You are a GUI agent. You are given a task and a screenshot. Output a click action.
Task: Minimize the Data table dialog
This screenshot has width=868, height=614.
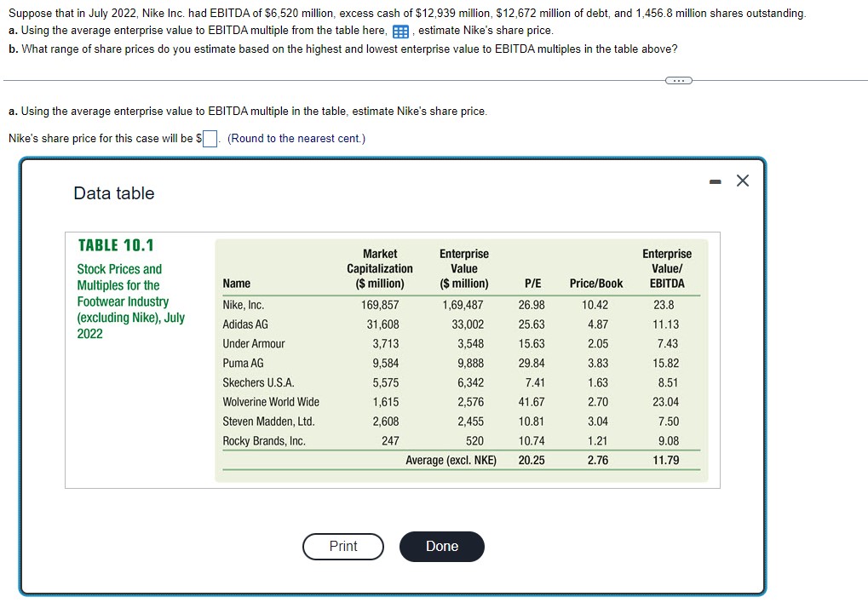coord(715,180)
